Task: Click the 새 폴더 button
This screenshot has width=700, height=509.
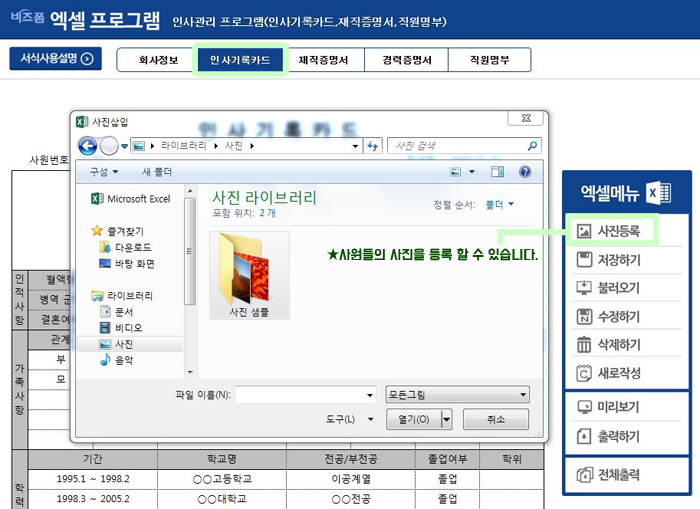Action: (157, 171)
